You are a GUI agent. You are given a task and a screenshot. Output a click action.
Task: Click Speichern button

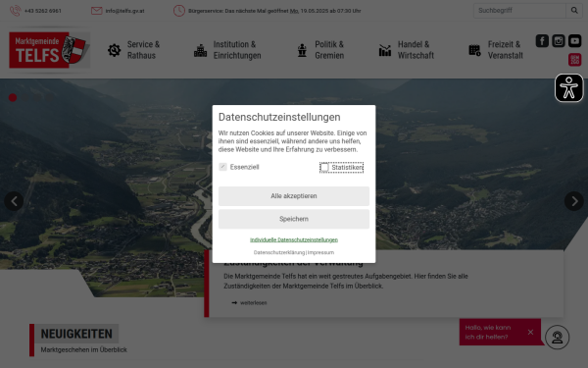coord(294,219)
